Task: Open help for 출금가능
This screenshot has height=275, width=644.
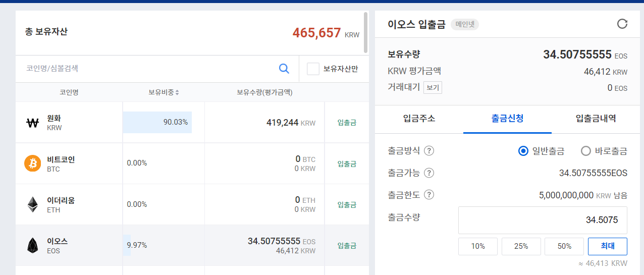Action: click(x=429, y=173)
